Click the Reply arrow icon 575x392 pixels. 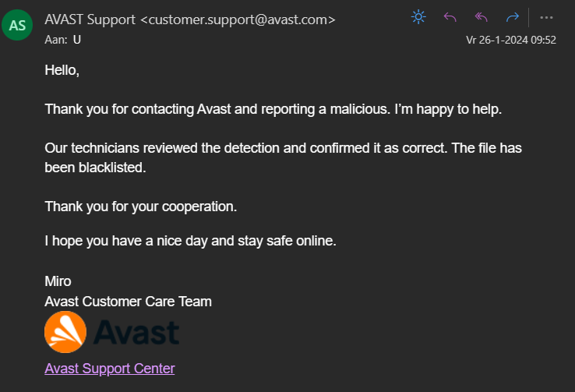[x=450, y=17]
